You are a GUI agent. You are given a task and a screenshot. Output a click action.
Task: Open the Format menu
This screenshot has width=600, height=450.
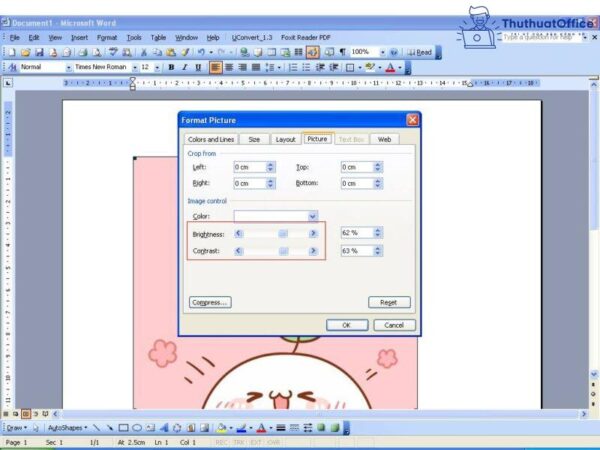click(106, 37)
